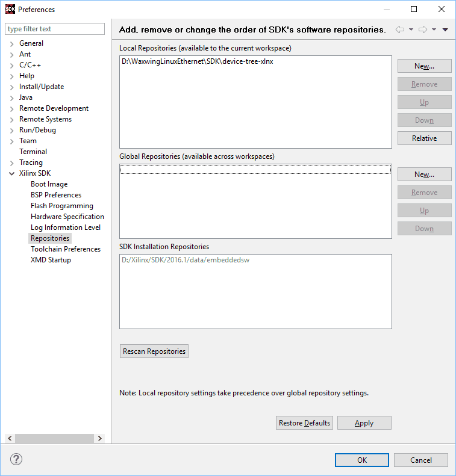Open Terminal preferences
Image resolution: width=456 pixels, height=476 pixels.
pos(33,152)
